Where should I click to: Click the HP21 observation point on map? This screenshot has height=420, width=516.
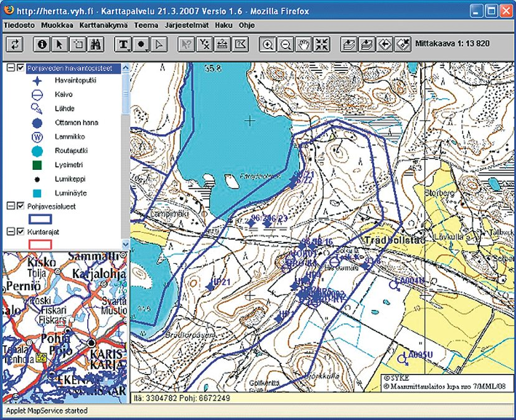pos(210,287)
